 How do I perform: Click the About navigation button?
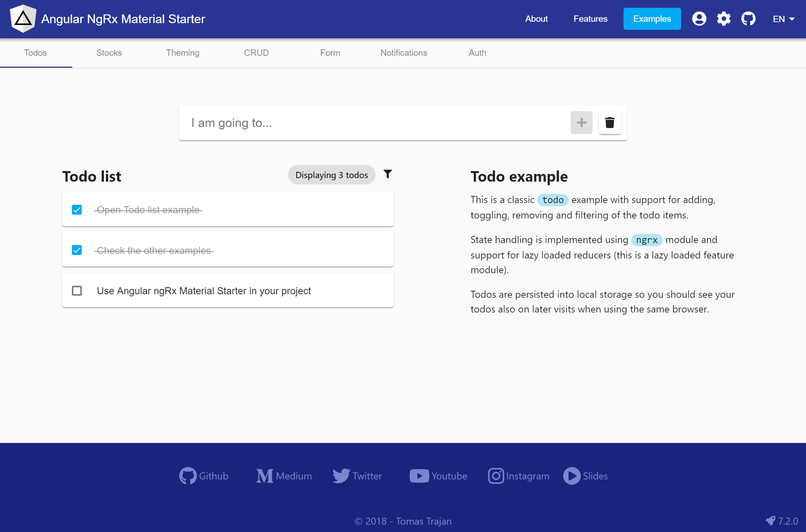[x=536, y=19]
